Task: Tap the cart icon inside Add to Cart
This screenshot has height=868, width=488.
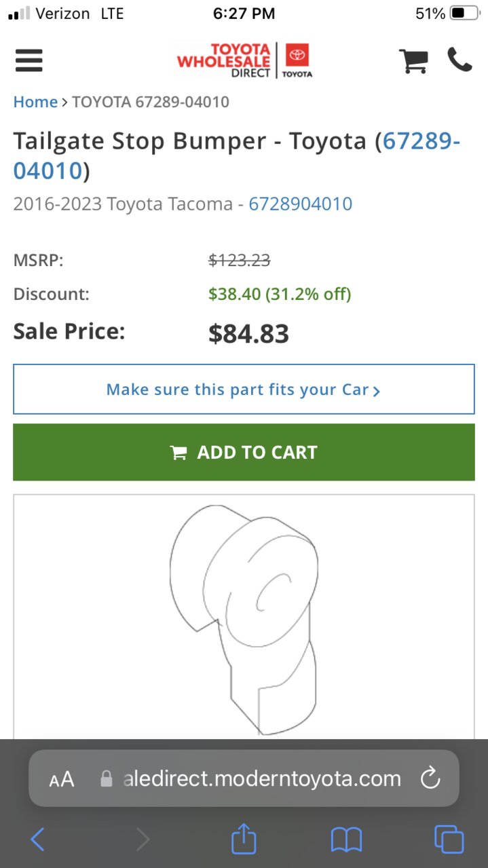Action: click(179, 453)
